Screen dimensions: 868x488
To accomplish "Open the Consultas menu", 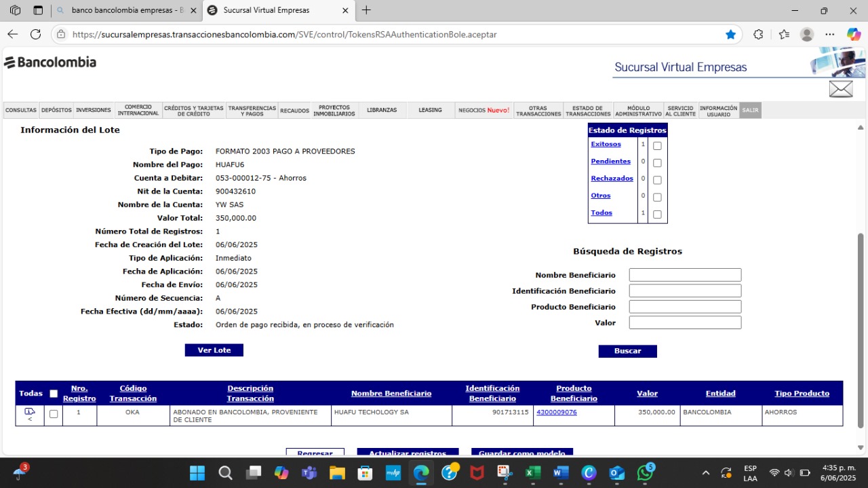I will pyautogui.click(x=21, y=110).
